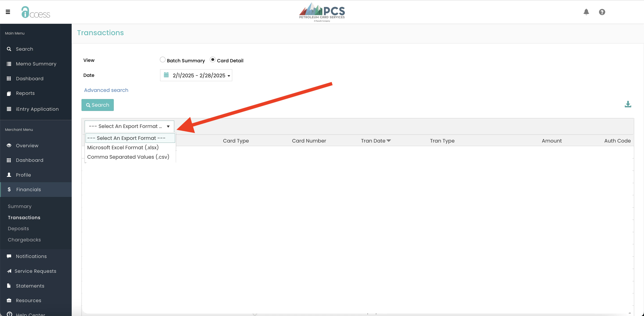Click the Financials dollar sign icon

(9, 189)
